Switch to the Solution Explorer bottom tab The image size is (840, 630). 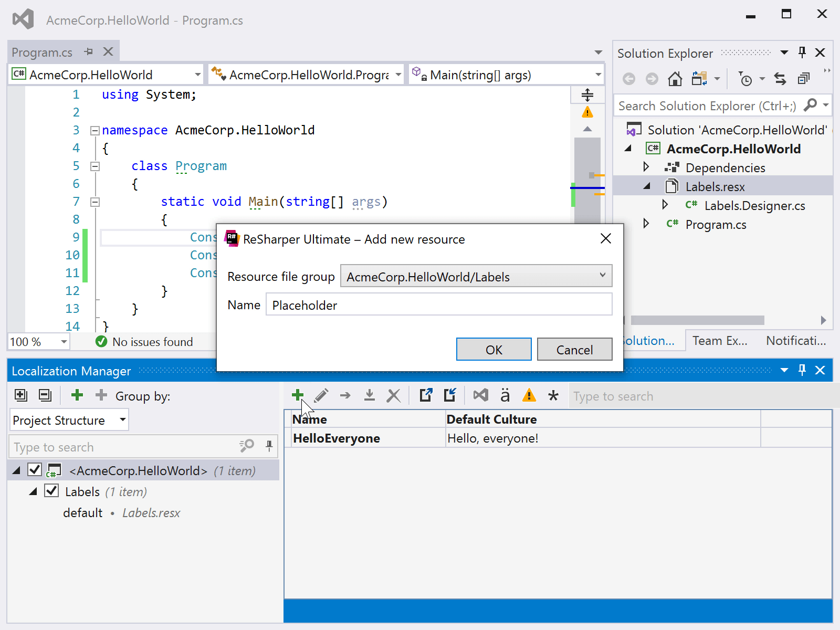tap(648, 341)
